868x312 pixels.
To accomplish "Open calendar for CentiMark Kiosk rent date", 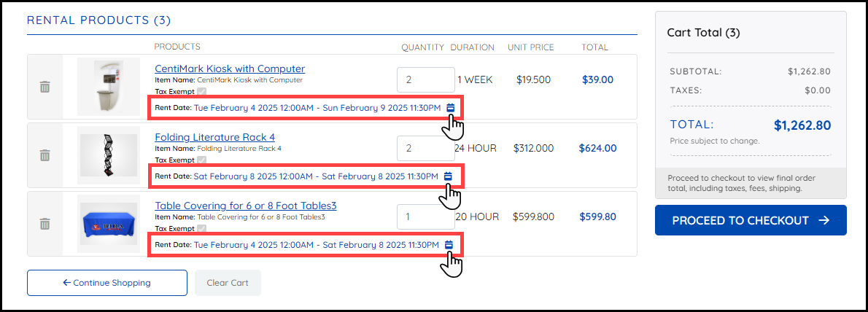I will click(450, 108).
